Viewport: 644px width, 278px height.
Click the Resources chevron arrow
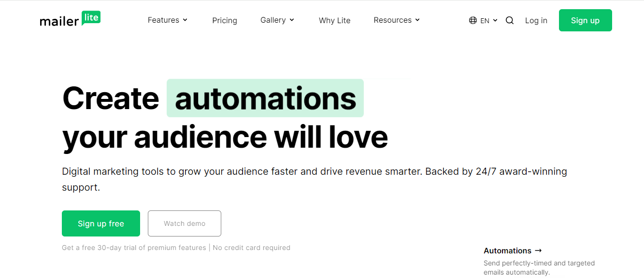point(417,20)
